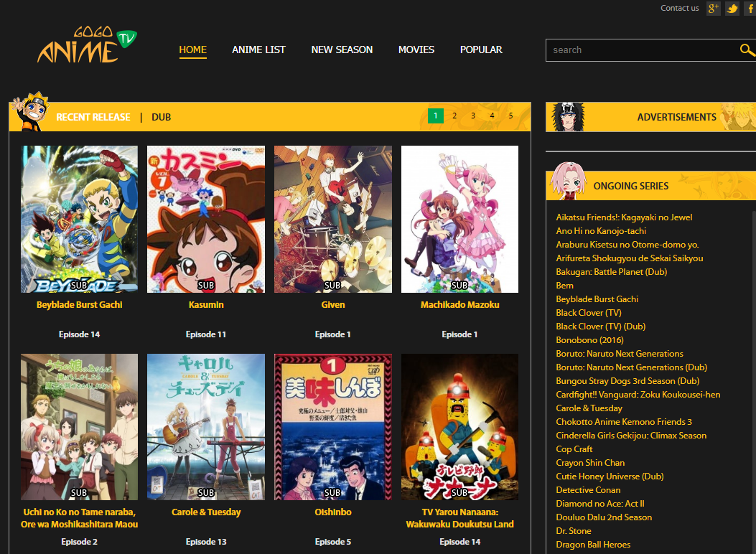Click the character avatar beside Advertisements
Viewport: 756px width, 554px height.
coord(568,116)
